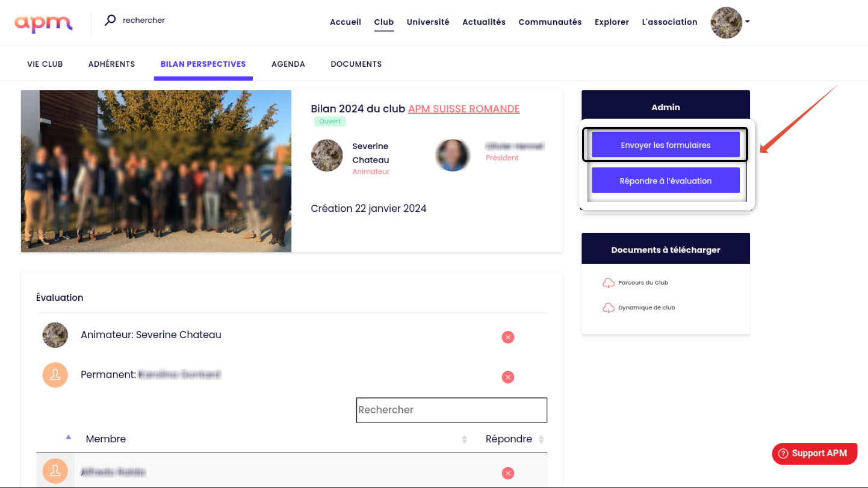Screen dimensions: 868x488
Task: Click the Président's avatar photo
Action: [452, 155]
